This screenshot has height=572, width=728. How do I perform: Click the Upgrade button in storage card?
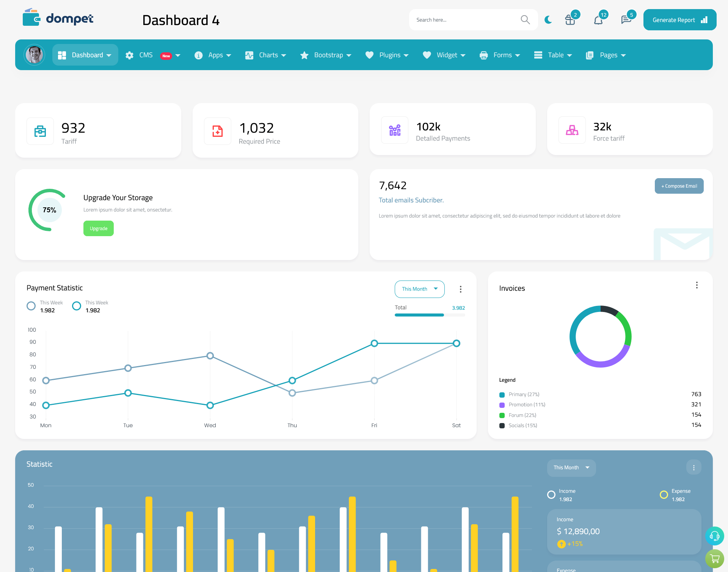(99, 229)
